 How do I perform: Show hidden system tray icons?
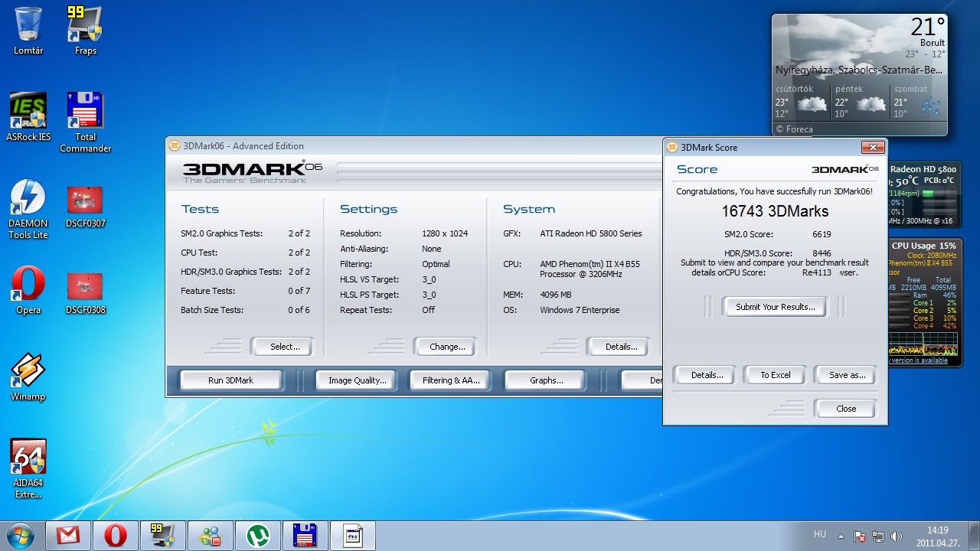tap(841, 536)
